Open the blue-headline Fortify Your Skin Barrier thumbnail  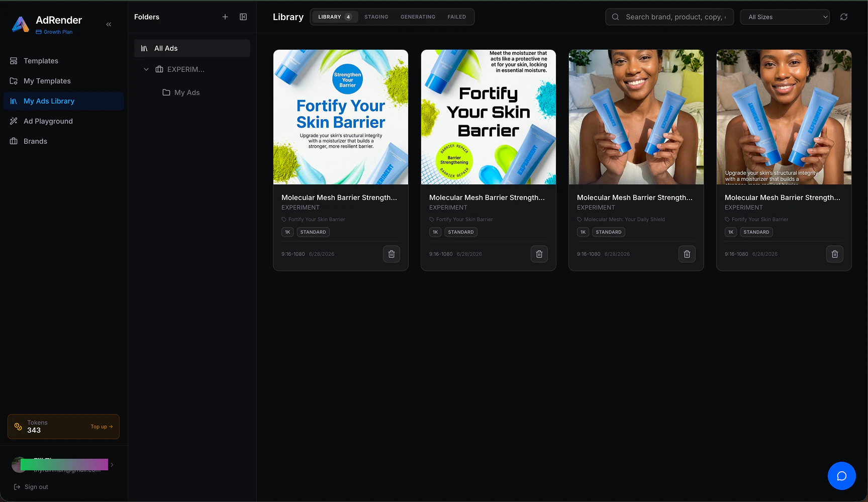[341, 117]
